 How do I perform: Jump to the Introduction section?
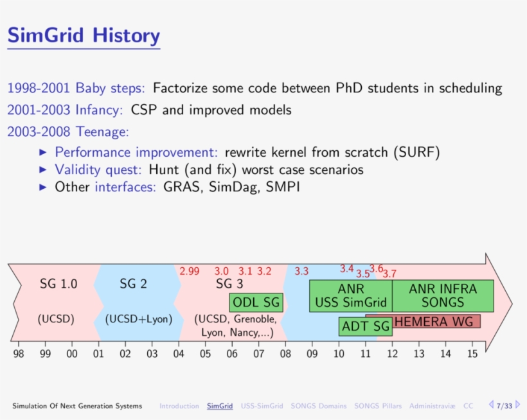(x=179, y=406)
